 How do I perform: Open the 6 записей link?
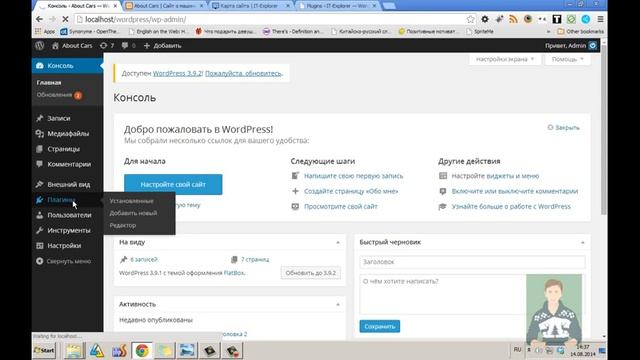click(144, 260)
